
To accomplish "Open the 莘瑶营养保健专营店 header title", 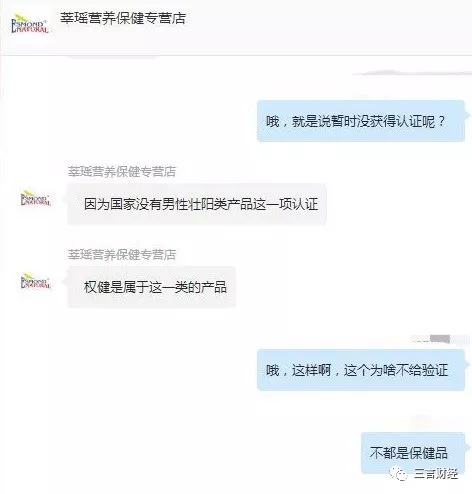I will click(x=123, y=18).
